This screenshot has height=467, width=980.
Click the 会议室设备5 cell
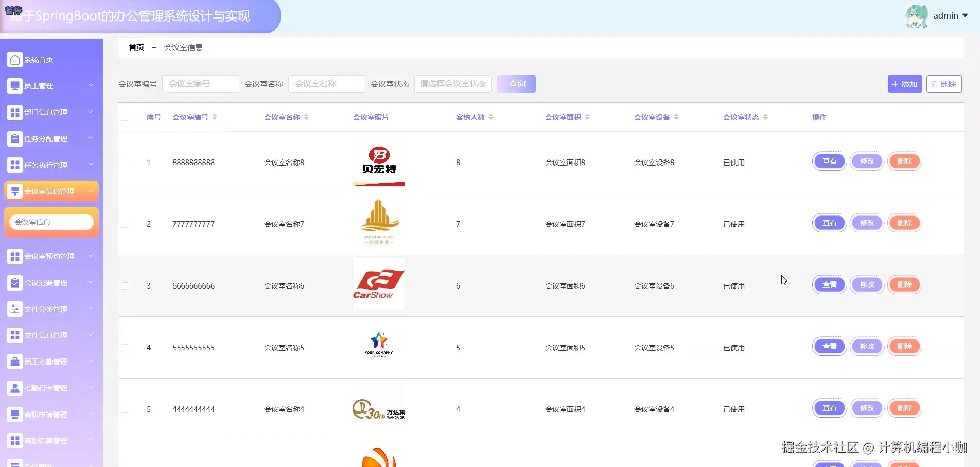(654, 348)
